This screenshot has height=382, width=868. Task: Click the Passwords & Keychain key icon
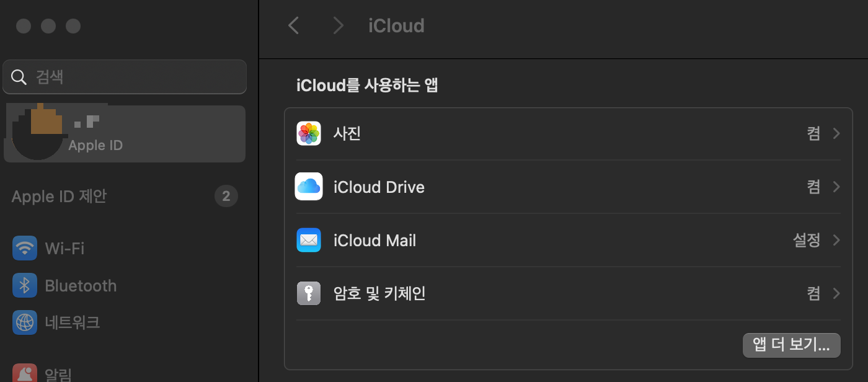309,293
